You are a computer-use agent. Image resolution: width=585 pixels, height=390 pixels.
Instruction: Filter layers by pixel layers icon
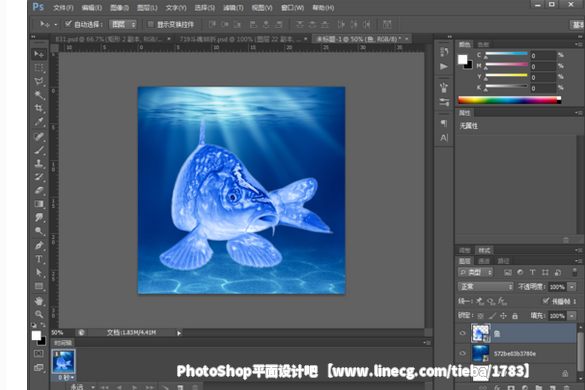pos(507,272)
